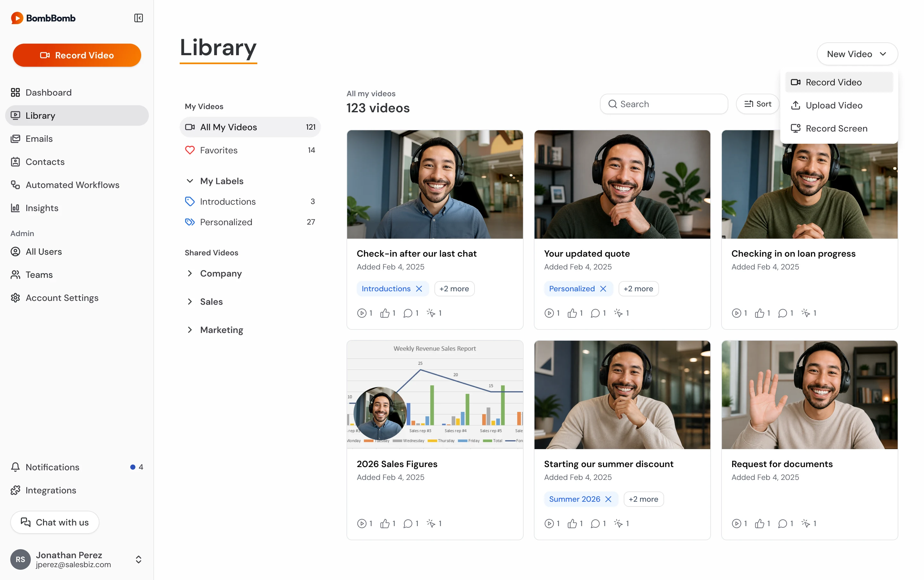The image size is (924, 580).
Task: Select the Personalized label filter
Action: click(x=250, y=222)
